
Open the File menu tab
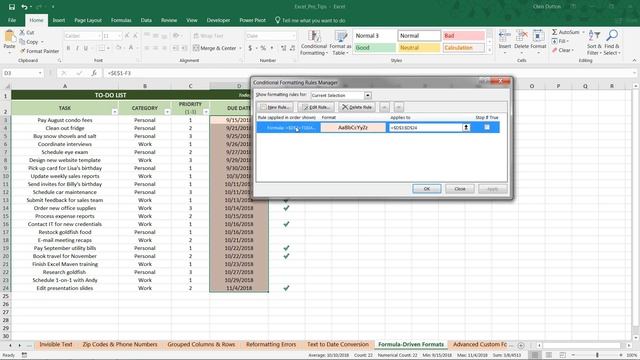12,20
